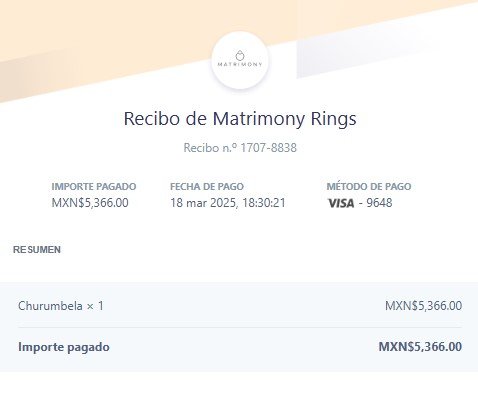Screen dimensions: 478x395
Task: Click the bold Importe pagado total label
Action: [64, 347]
